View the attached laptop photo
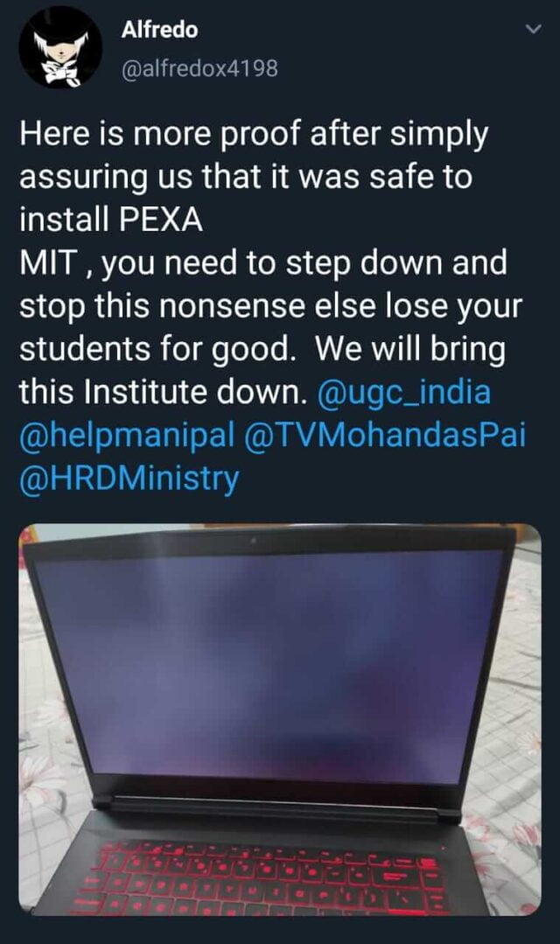Image resolution: width=560 pixels, height=944 pixels. (280, 719)
